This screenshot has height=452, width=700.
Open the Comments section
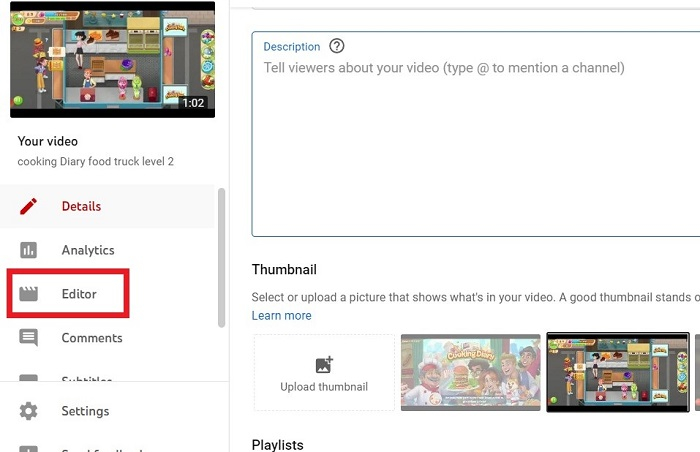92,338
